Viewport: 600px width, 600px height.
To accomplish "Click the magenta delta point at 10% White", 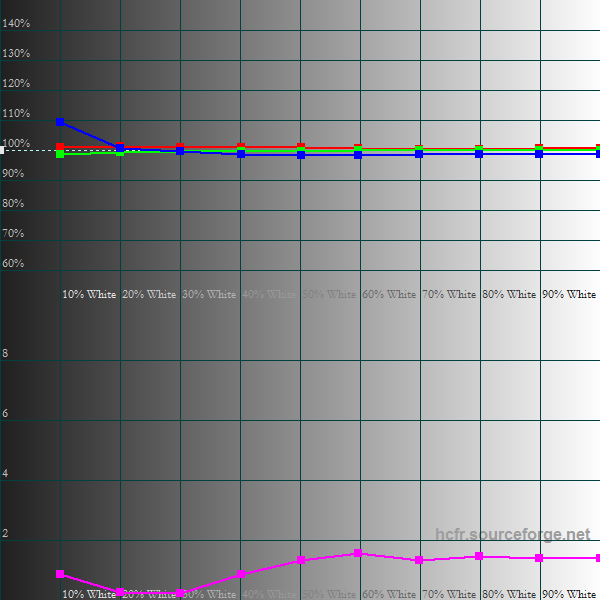I will [x=60, y=574].
